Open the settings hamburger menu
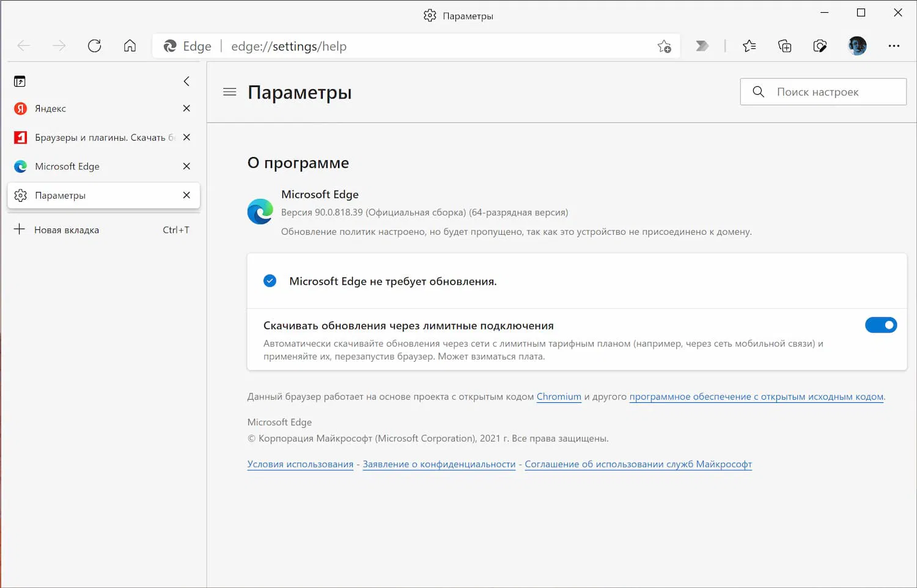Screen dimensions: 917x588 point(229,92)
